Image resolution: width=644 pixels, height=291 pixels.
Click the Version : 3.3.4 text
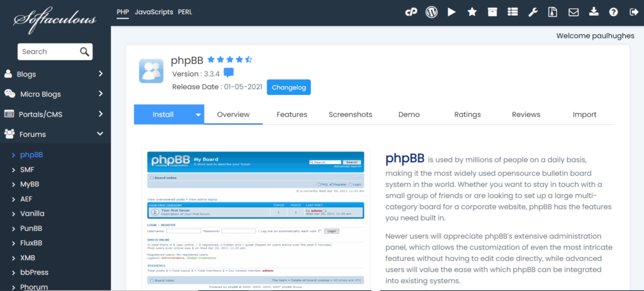click(196, 74)
